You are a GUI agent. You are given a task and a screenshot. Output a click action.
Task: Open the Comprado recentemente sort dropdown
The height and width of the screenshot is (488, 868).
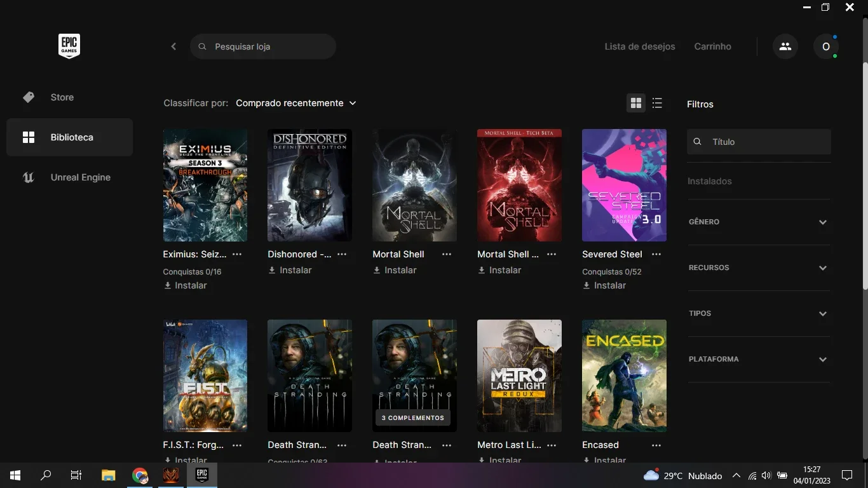296,103
